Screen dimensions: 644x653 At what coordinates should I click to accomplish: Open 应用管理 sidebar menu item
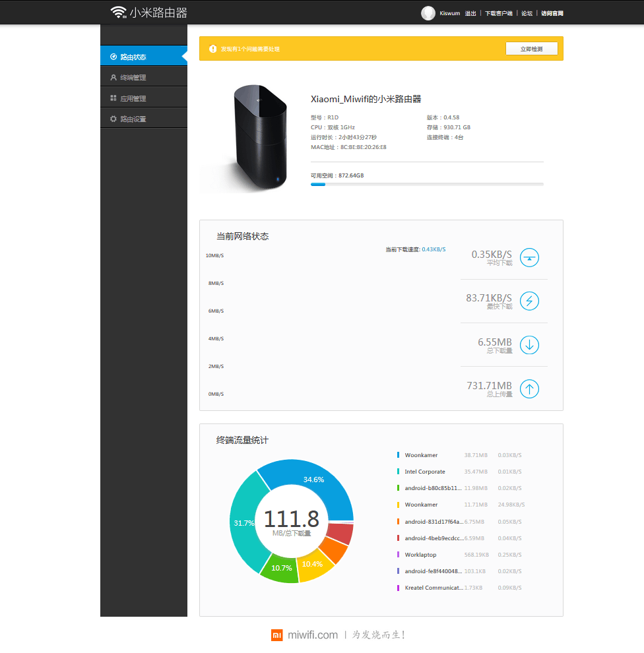pyautogui.click(x=144, y=98)
